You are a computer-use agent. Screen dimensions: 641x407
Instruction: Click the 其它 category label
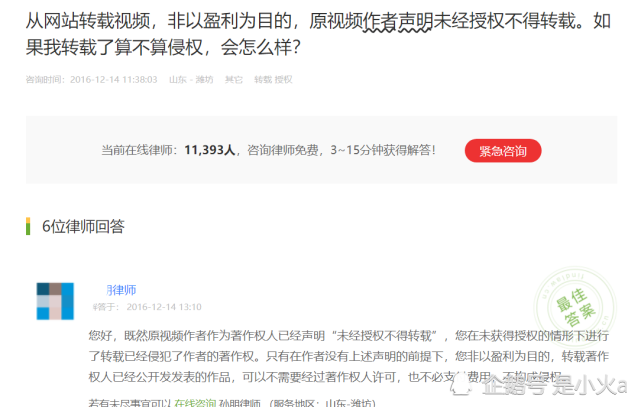click(234, 79)
